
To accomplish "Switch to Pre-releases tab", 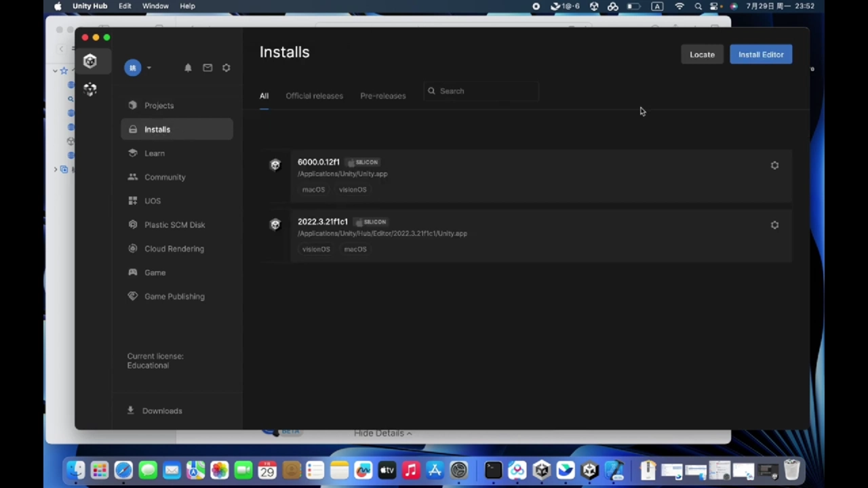I will click(x=383, y=96).
